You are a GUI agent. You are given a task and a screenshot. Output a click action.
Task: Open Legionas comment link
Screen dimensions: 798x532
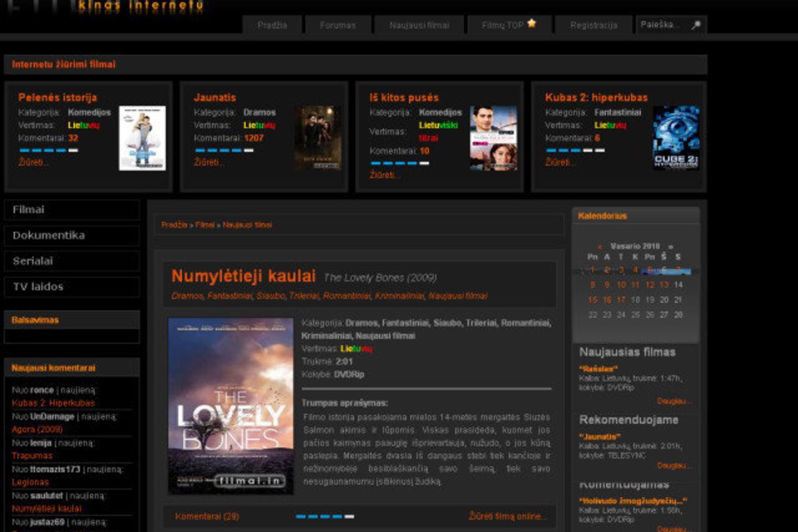(x=30, y=482)
